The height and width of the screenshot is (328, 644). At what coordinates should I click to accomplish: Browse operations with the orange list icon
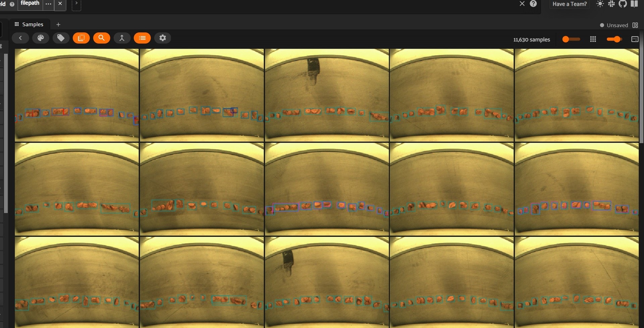142,38
